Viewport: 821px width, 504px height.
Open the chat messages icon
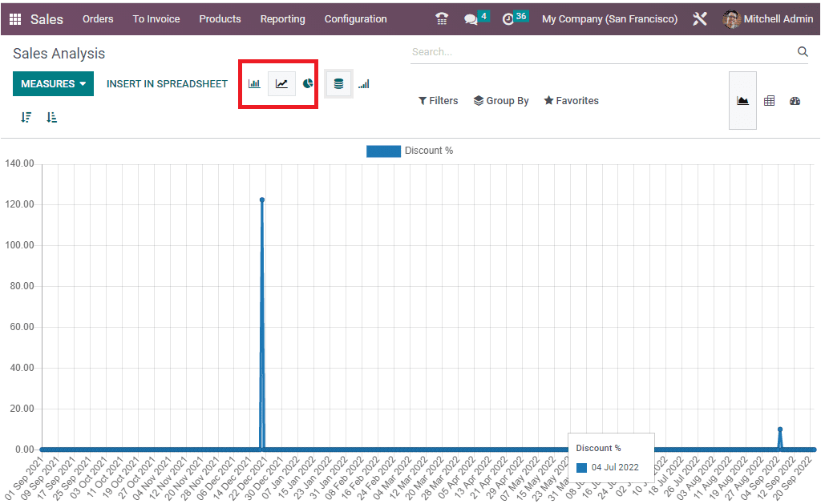point(471,19)
